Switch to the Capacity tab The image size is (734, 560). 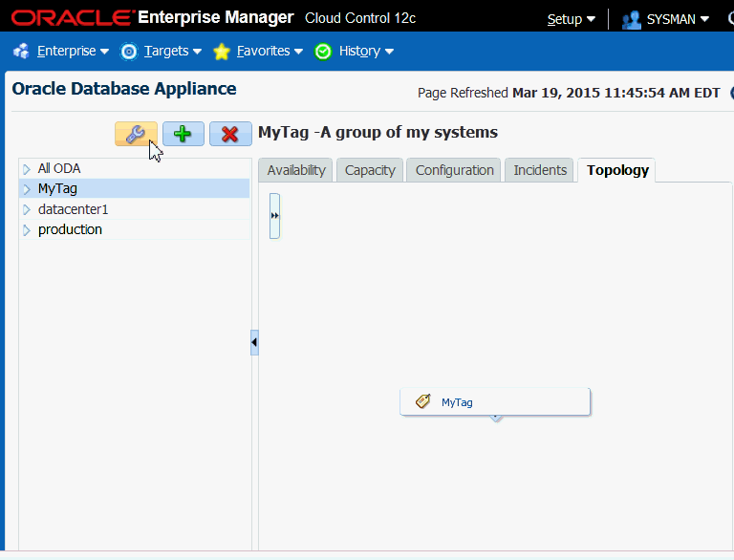(370, 170)
